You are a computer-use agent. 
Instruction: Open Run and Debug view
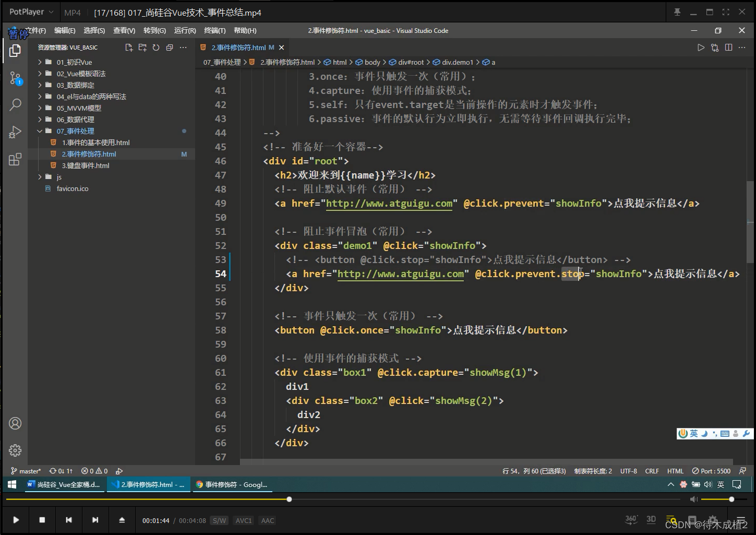coord(15,132)
